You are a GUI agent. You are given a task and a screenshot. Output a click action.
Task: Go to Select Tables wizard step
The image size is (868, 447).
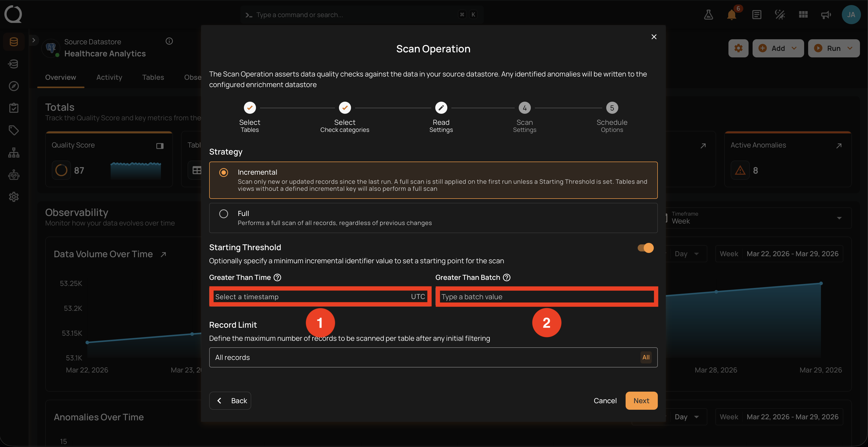pos(250,117)
